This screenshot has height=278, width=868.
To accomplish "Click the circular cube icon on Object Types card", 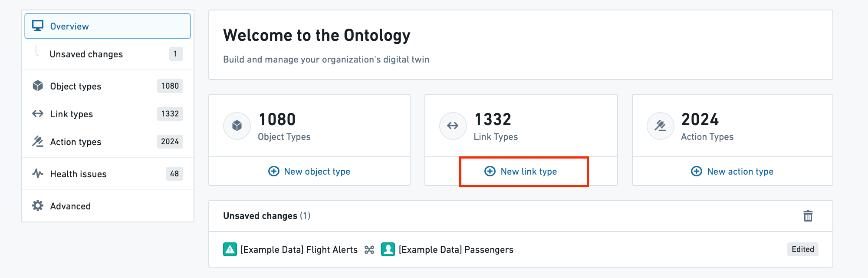I will pos(237,126).
